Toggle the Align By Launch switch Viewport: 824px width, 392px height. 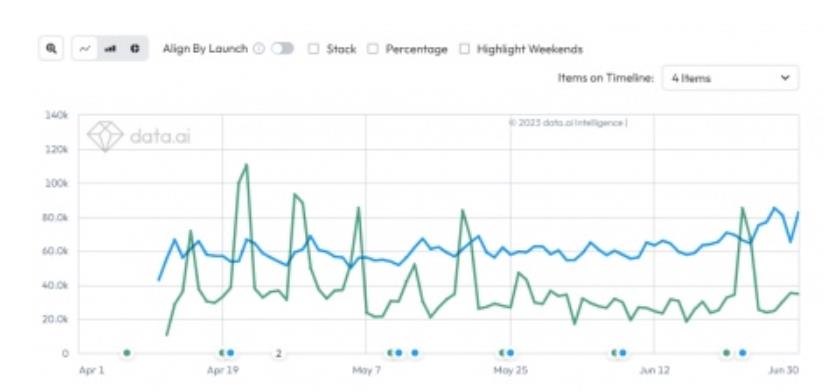click(282, 49)
